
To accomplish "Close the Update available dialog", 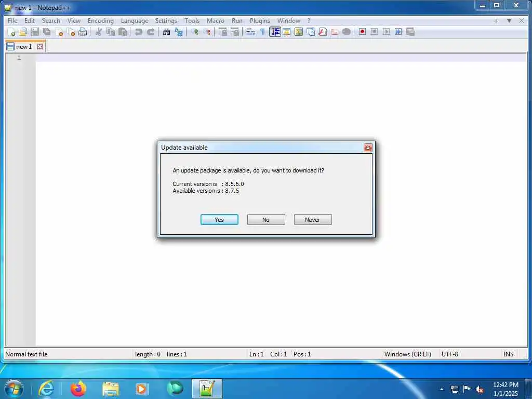I will [368, 148].
